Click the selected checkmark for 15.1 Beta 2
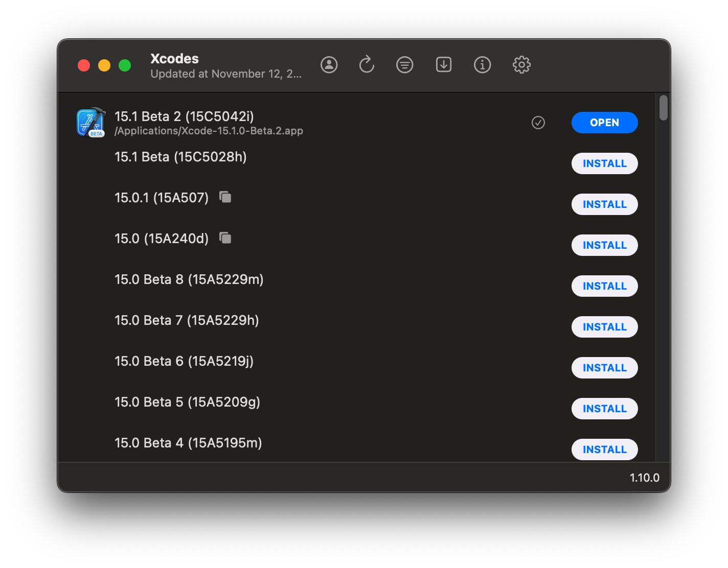Screen dimensions: 728x568 [x=538, y=123]
